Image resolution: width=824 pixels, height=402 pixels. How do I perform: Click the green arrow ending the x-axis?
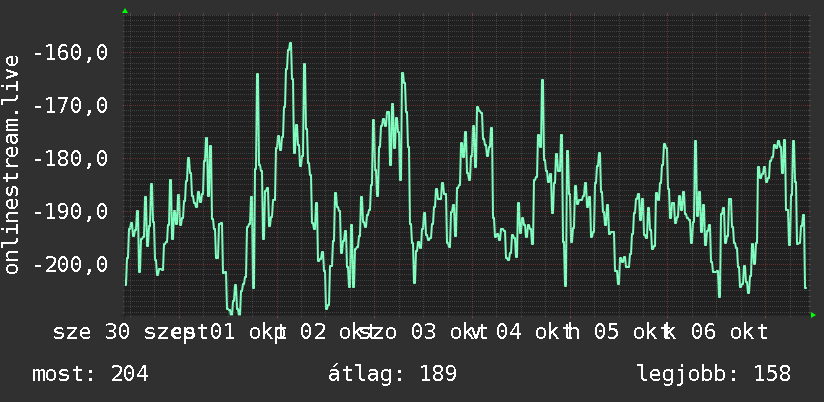tap(813, 315)
